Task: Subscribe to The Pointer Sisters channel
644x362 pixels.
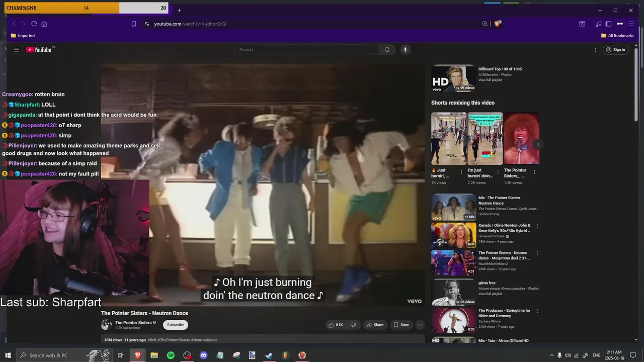Action: [176, 325]
